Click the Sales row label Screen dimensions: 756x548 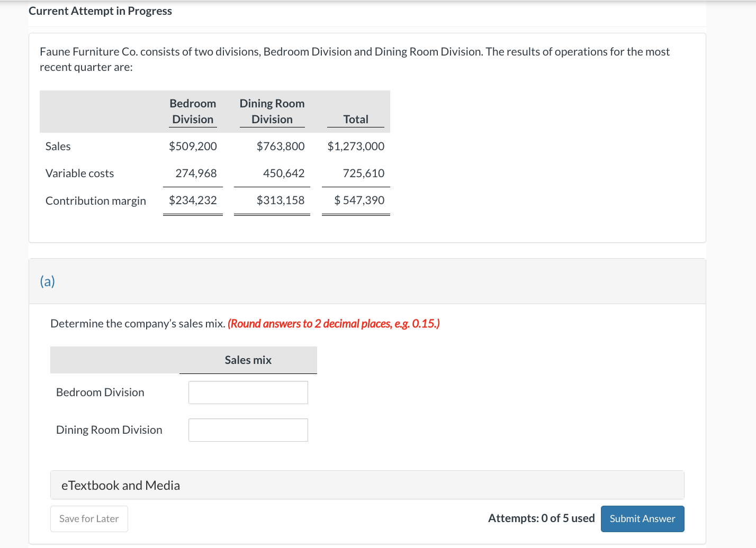tap(58, 147)
